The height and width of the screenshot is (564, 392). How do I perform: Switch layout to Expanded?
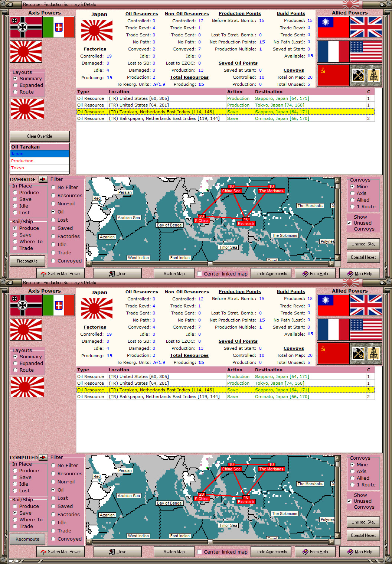[x=15, y=85]
